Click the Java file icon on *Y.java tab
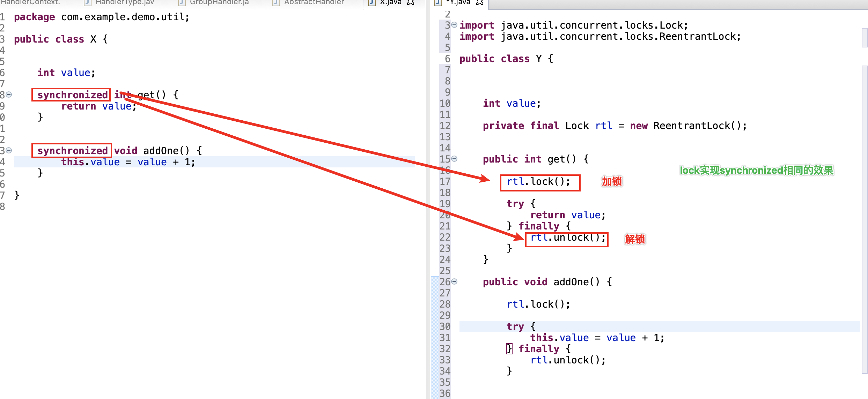 pos(438,3)
